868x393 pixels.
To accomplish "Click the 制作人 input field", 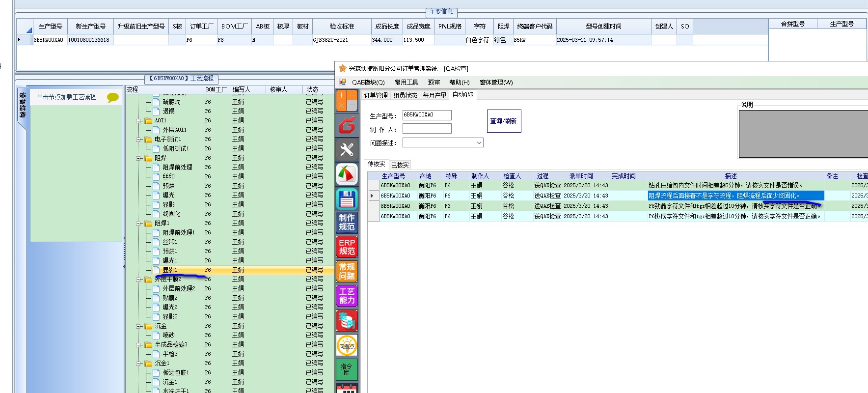I will click(x=427, y=129).
